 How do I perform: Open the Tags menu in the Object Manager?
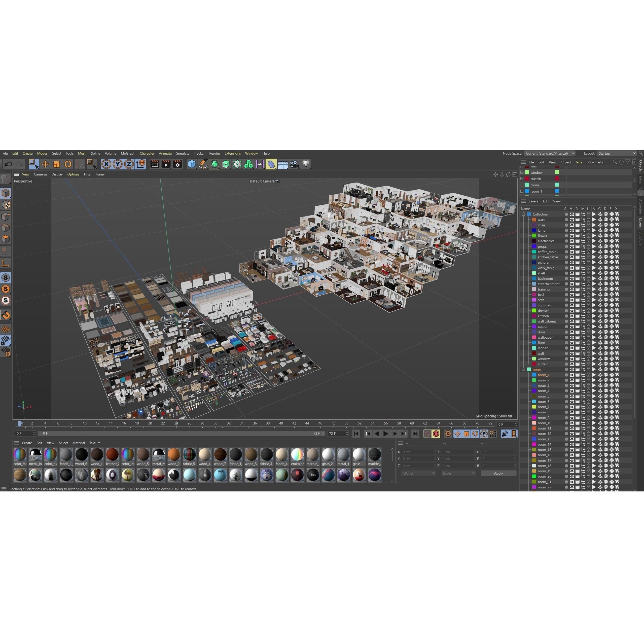click(579, 162)
